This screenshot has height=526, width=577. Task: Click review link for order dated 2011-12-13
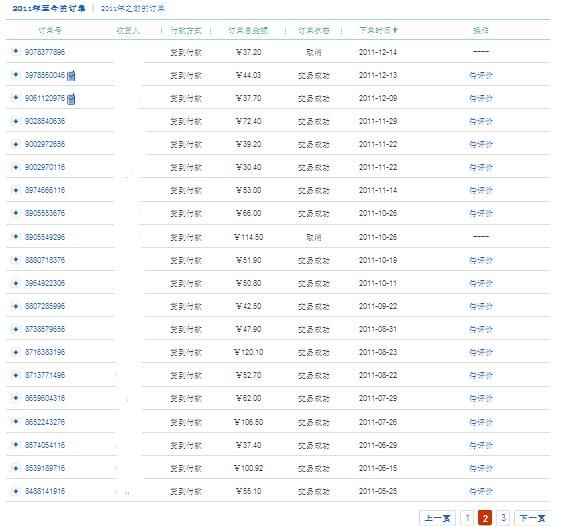pos(481,75)
